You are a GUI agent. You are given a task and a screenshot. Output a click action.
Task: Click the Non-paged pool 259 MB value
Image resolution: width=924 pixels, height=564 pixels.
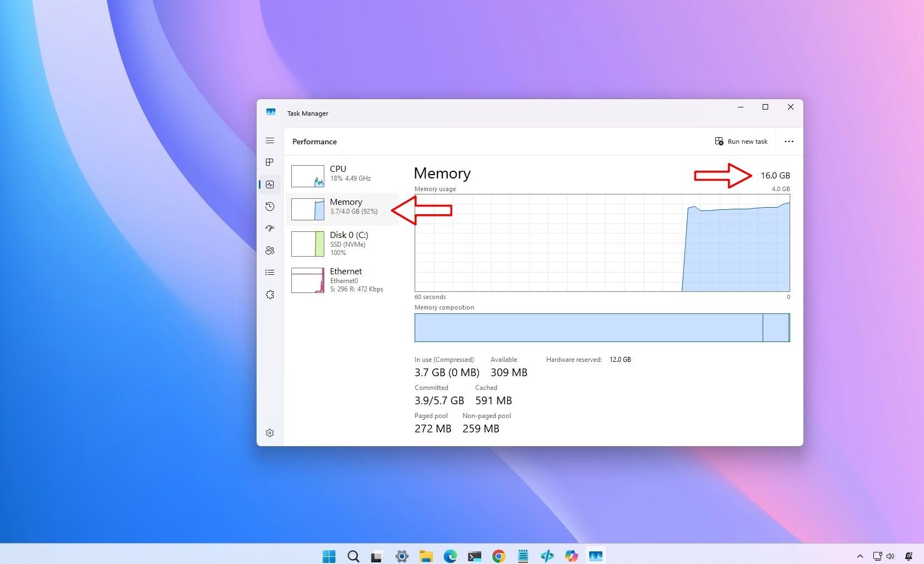[x=481, y=429]
